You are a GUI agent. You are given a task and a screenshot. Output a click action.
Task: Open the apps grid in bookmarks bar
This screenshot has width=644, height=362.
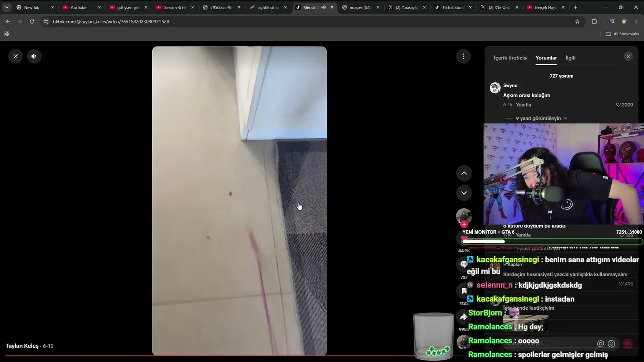pos(7,34)
